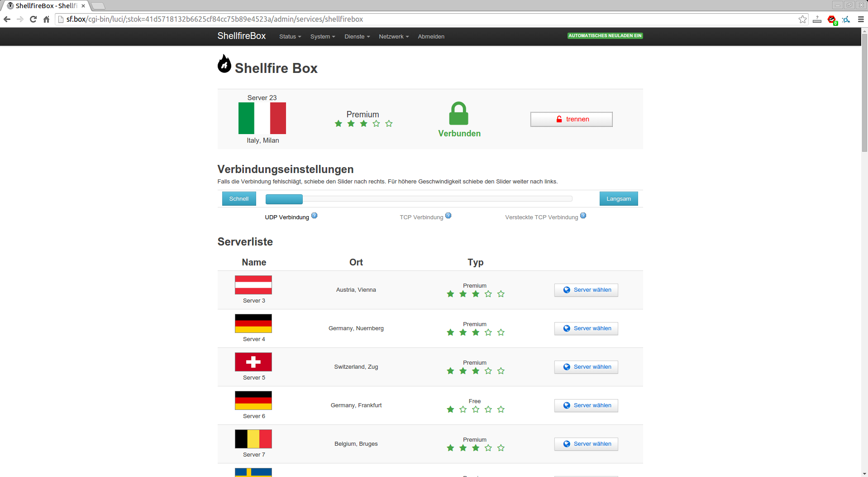
Task: Click the scrollbar down arrow
Action: 864,474
